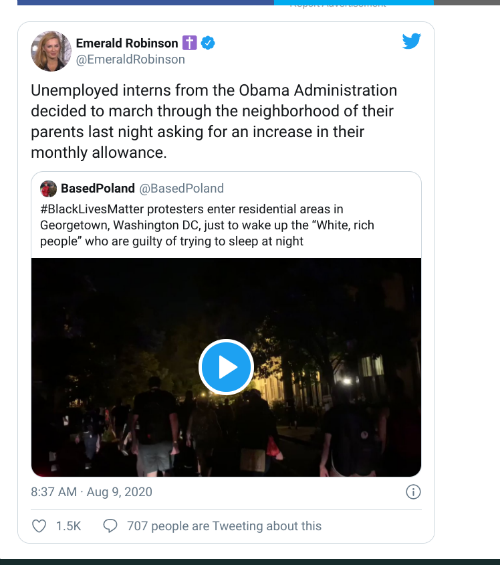
Task: Open the tweet text about unemployed interns
Action: click(214, 121)
